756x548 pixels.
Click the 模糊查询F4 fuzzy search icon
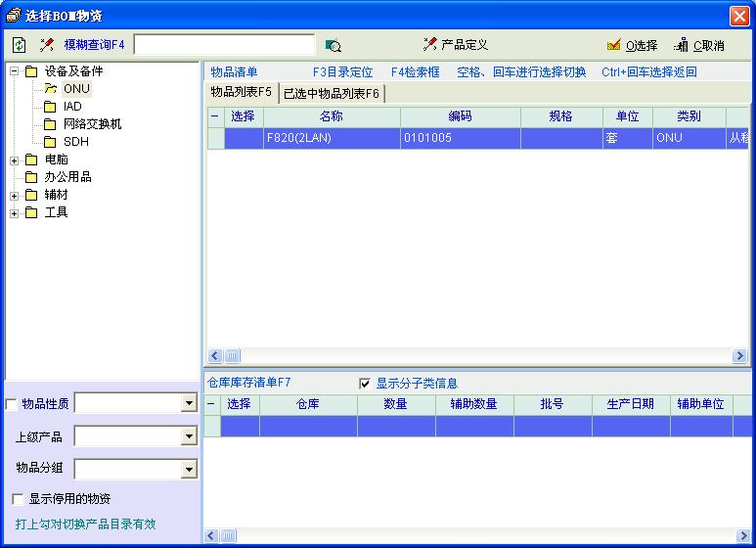(x=46, y=45)
